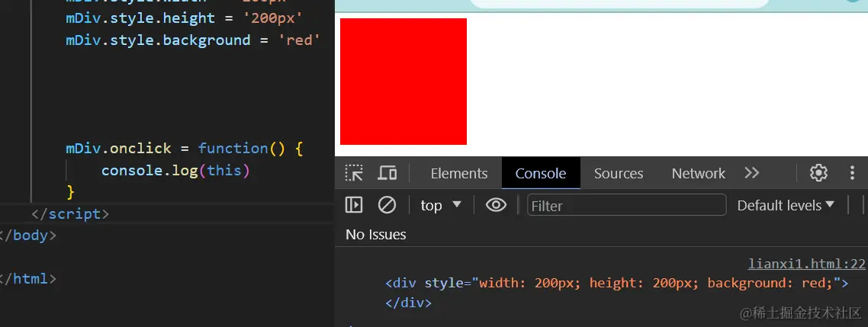Screen dimensions: 868x327
Task: Open the Default levels dropdown
Action: click(x=786, y=205)
